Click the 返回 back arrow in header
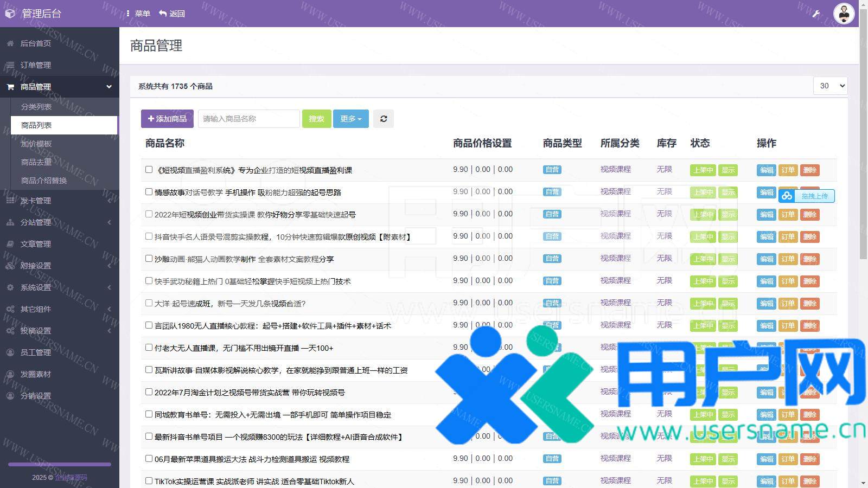 pyautogui.click(x=163, y=14)
